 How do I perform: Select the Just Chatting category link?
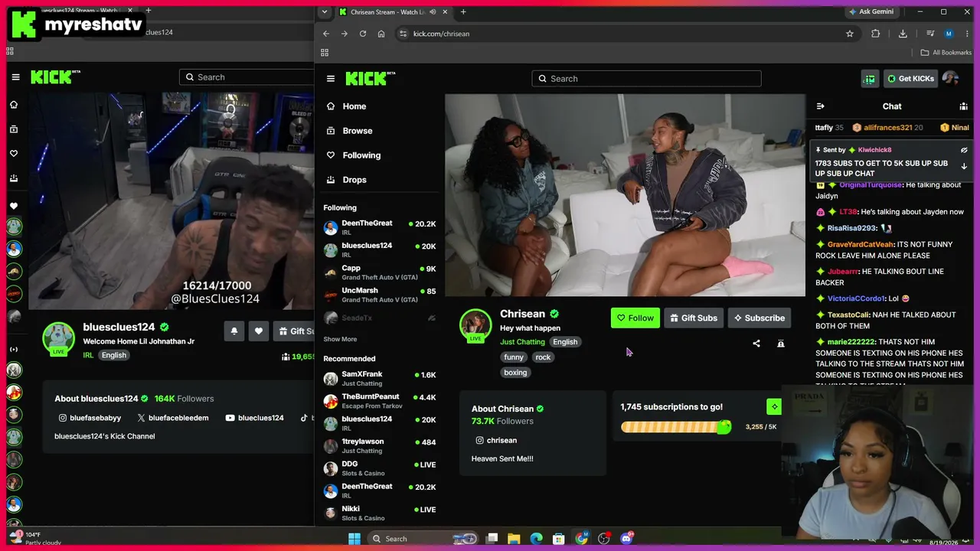pos(522,342)
